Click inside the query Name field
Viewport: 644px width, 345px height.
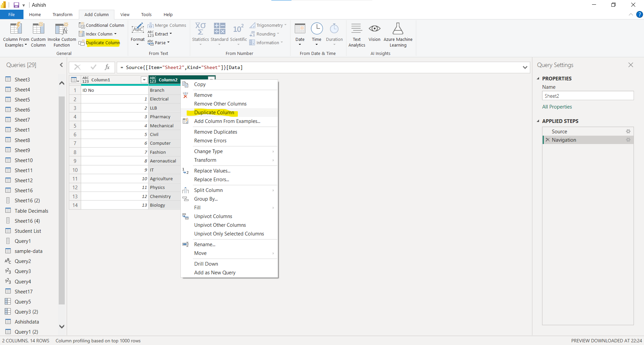(x=588, y=96)
